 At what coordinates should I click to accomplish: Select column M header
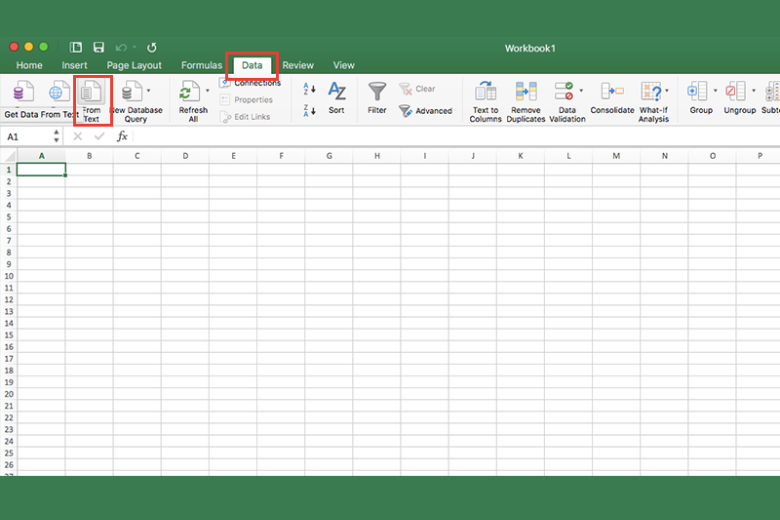pyautogui.click(x=616, y=156)
